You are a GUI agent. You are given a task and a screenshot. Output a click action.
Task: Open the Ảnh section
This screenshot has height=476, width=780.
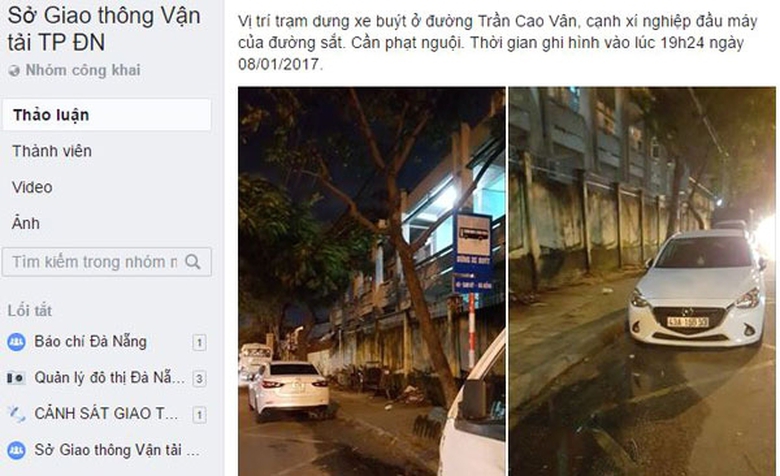25,223
